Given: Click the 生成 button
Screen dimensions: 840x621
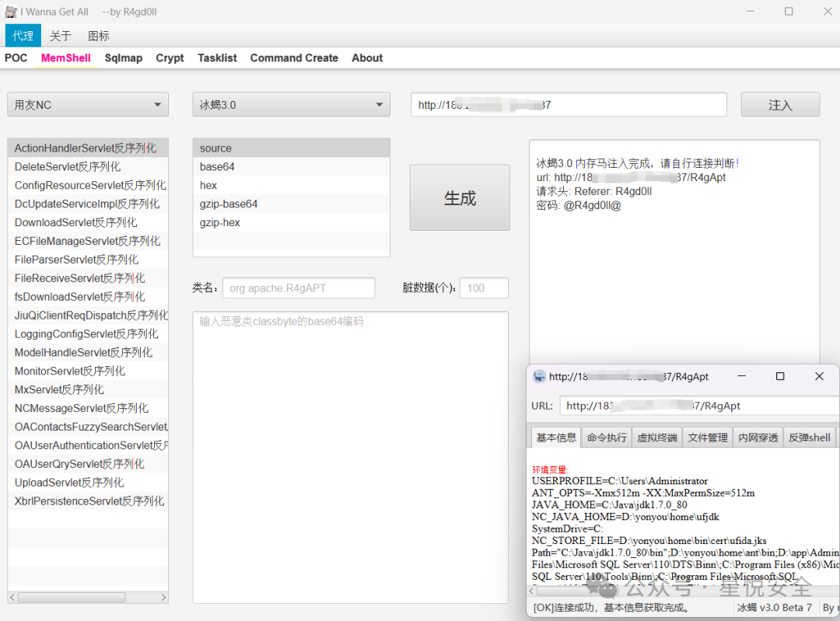Looking at the screenshot, I should [x=460, y=198].
